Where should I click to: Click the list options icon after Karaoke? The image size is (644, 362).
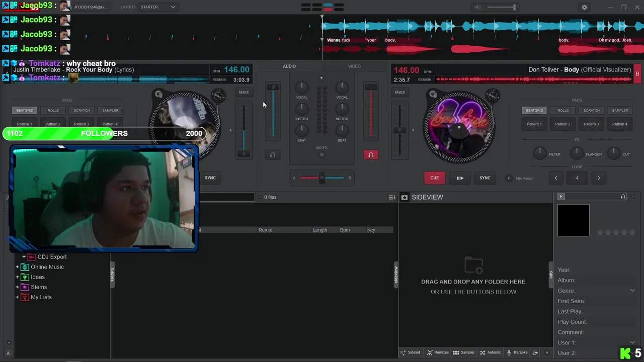535,352
